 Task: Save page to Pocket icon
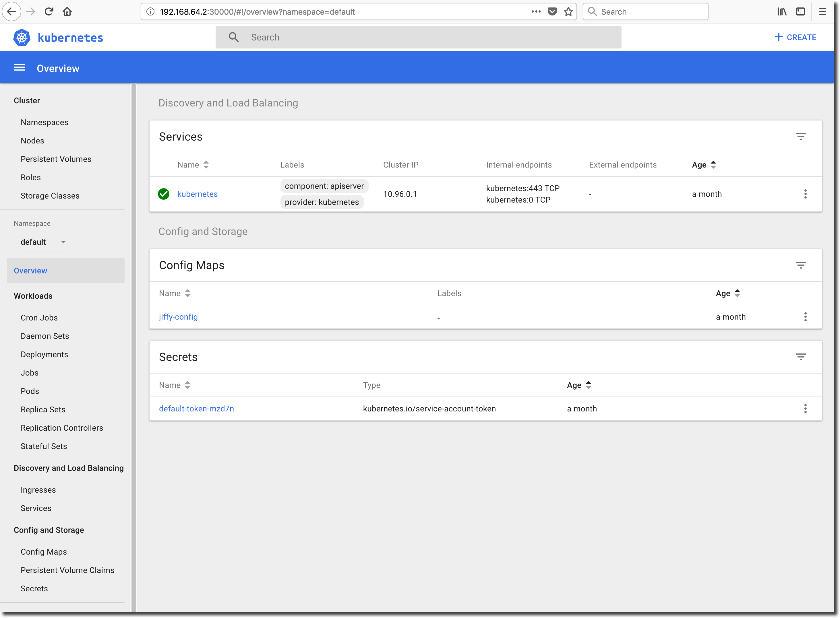(x=552, y=11)
